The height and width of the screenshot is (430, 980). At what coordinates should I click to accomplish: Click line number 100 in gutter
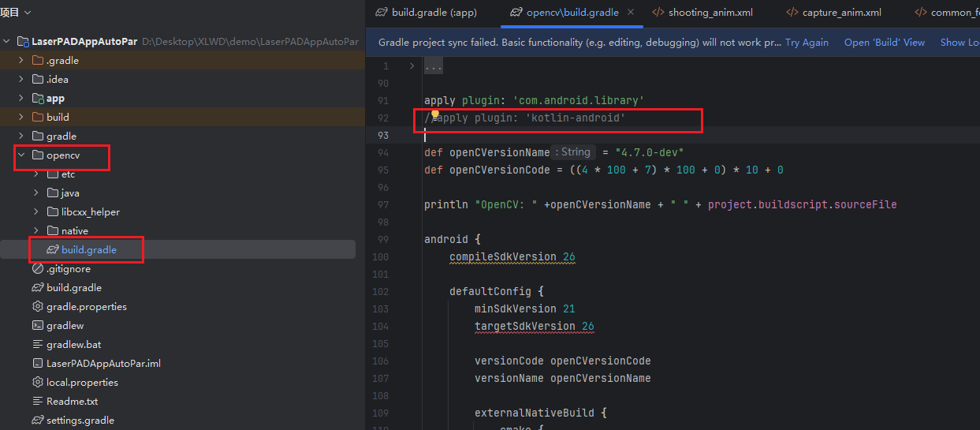[380, 256]
